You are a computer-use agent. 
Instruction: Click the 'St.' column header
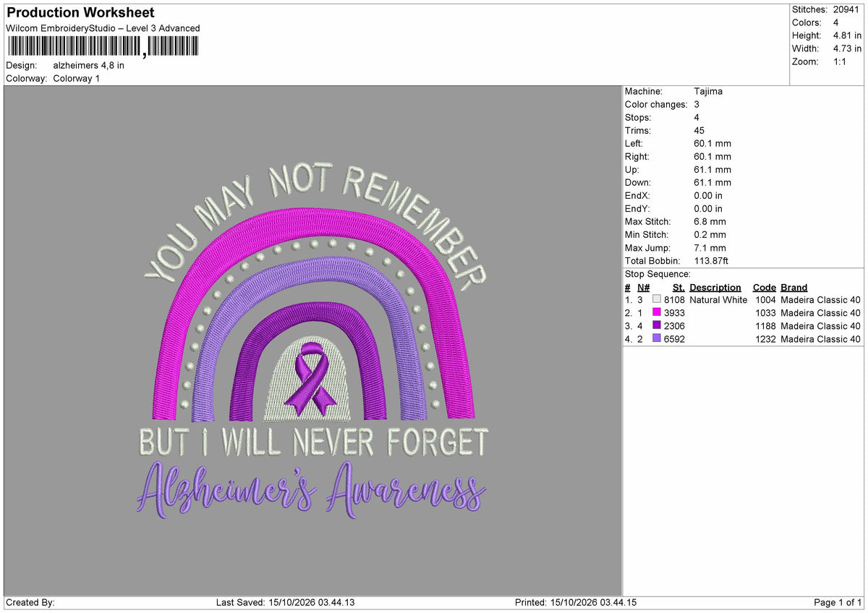678,287
